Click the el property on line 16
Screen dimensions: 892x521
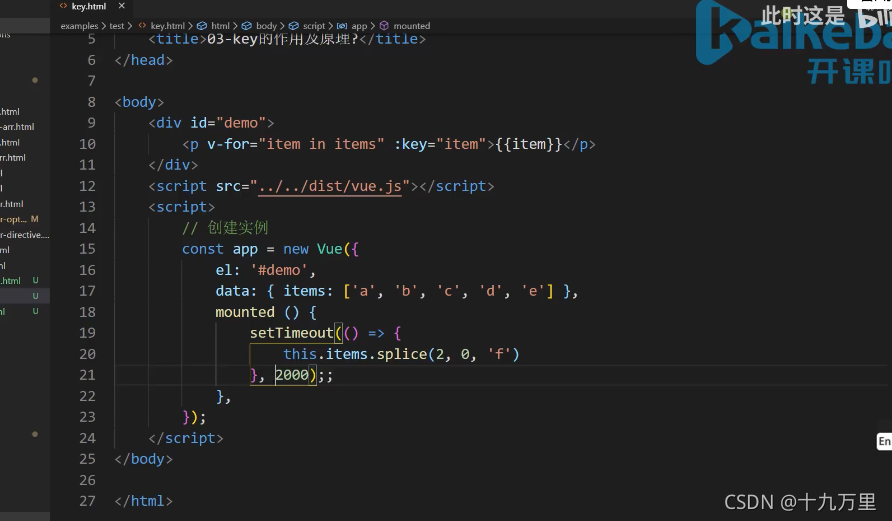(x=224, y=270)
